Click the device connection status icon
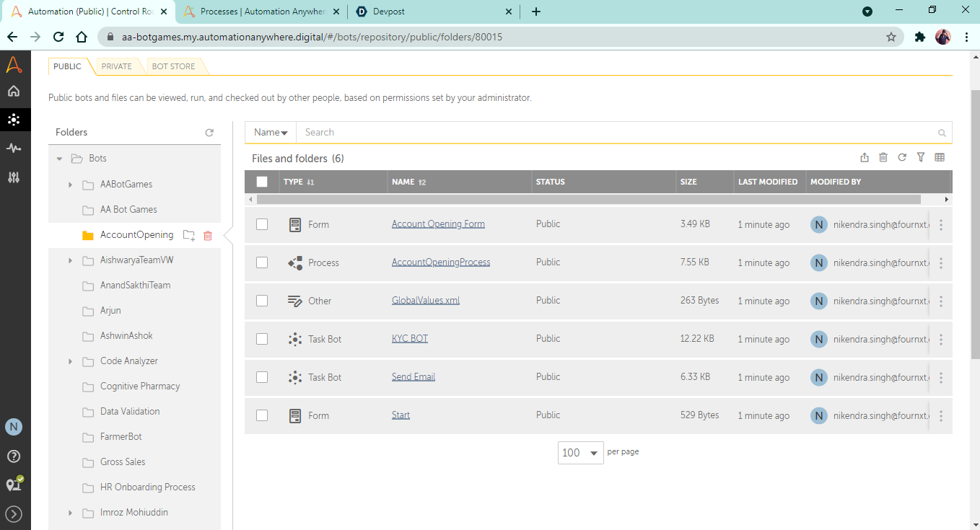980x530 pixels. (x=14, y=484)
